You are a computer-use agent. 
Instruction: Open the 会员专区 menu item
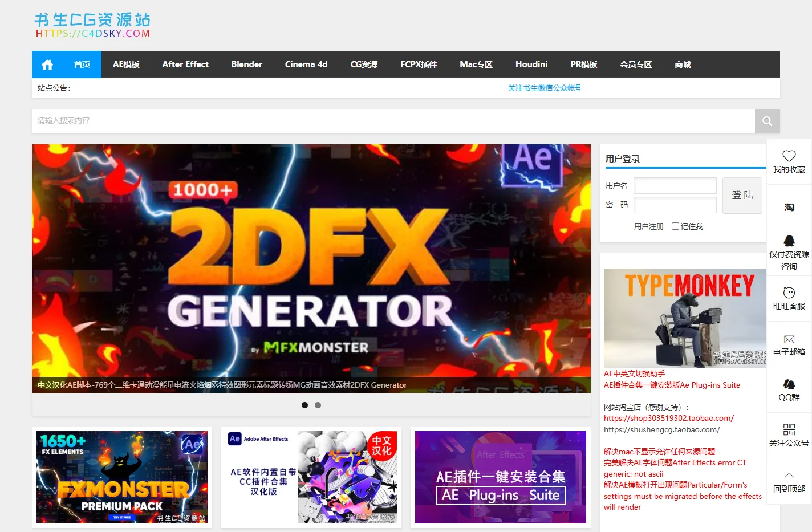tap(636, 64)
